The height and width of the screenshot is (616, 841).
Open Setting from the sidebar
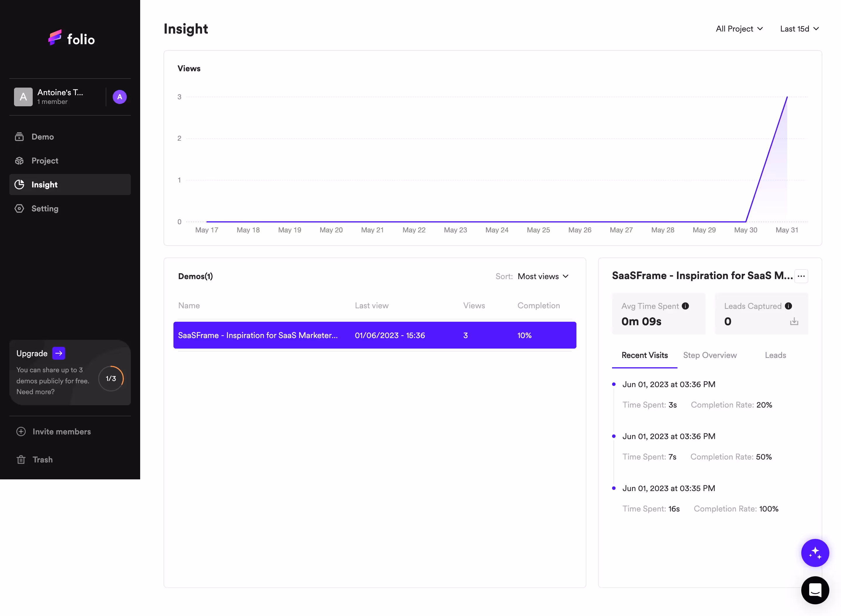45,208
